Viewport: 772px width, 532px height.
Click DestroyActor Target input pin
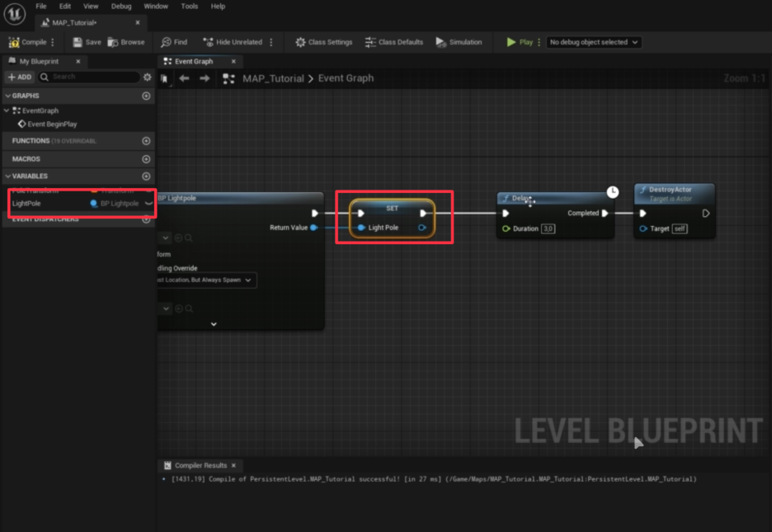tap(643, 228)
